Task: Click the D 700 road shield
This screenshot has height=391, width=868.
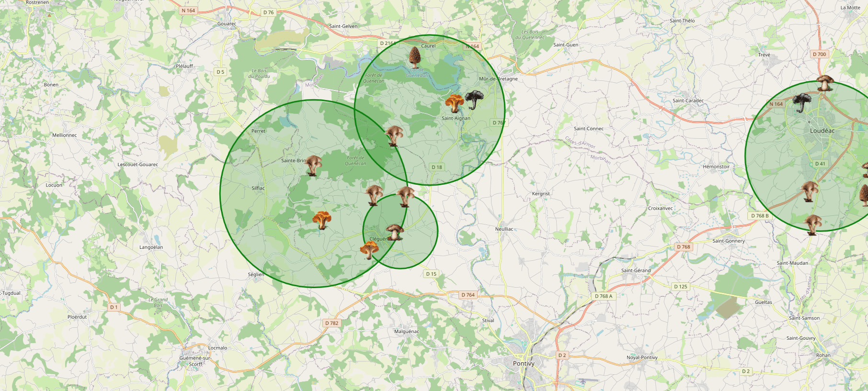Action: (820, 54)
